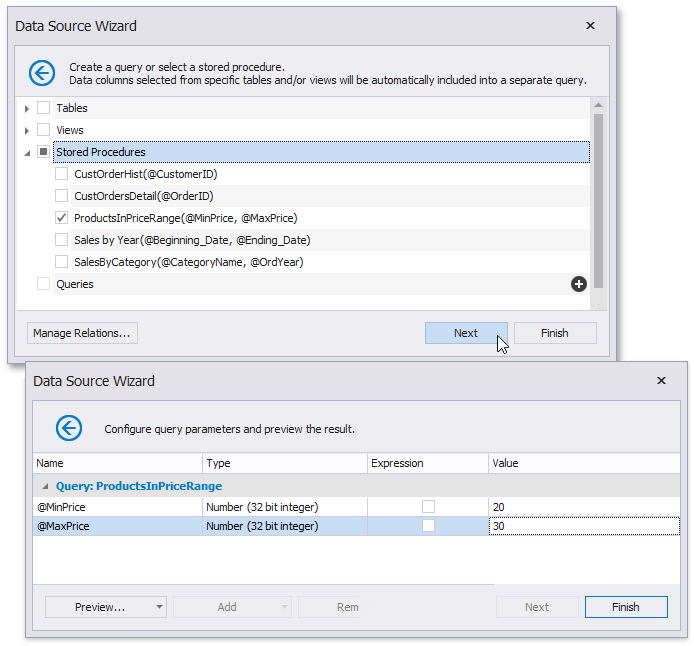Expand the Views tree node
This screenshot has width=694, height=646.
(27, 131)
